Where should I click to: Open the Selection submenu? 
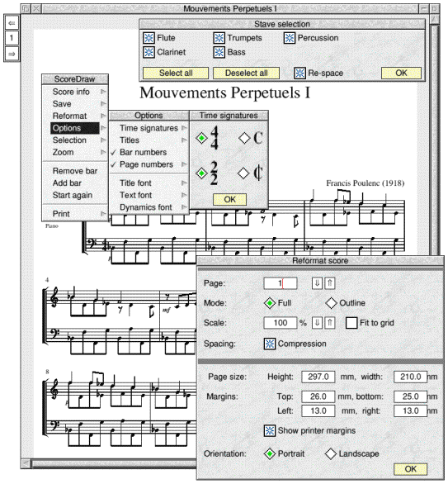click(x=75, y=140)
